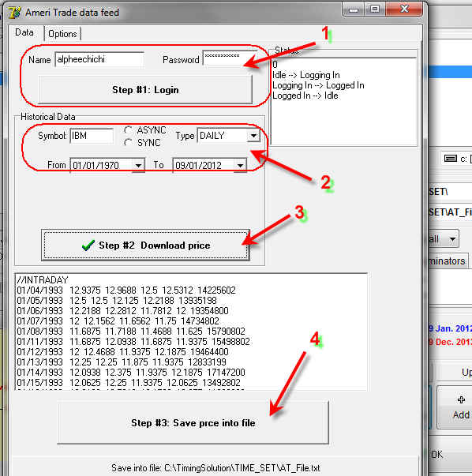Close the Ameri Trade data feed window
This screenshot has width=472, height=476.
[404, 9]
